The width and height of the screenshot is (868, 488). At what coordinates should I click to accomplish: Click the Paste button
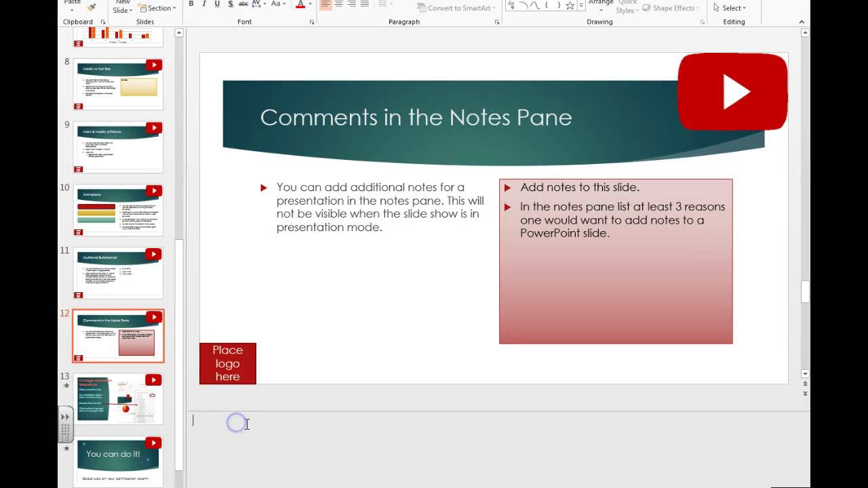(72, 5)
